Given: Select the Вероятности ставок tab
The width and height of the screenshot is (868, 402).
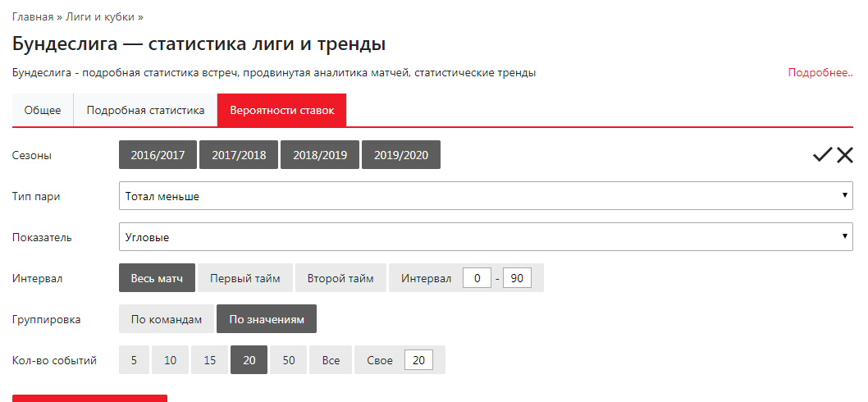Looking at the screenshot, I should (281, 111).
